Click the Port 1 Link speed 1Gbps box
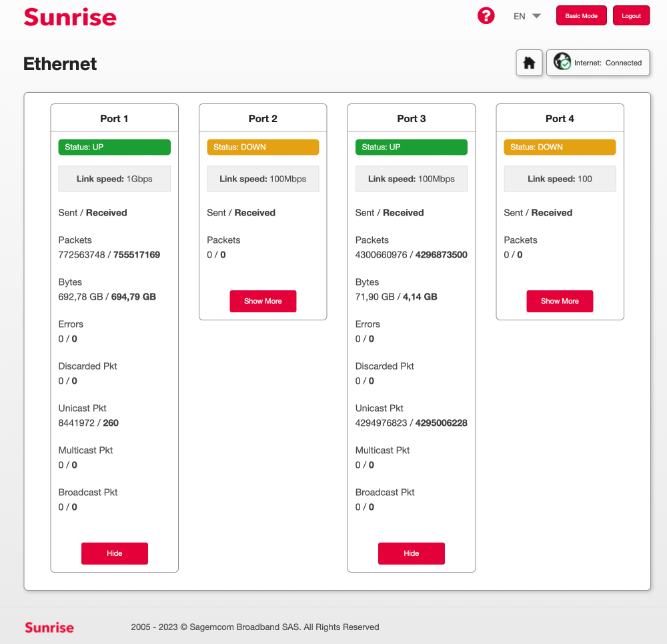Image resolution: width=667 pixels, height=644 pixels. coord(115,179)
